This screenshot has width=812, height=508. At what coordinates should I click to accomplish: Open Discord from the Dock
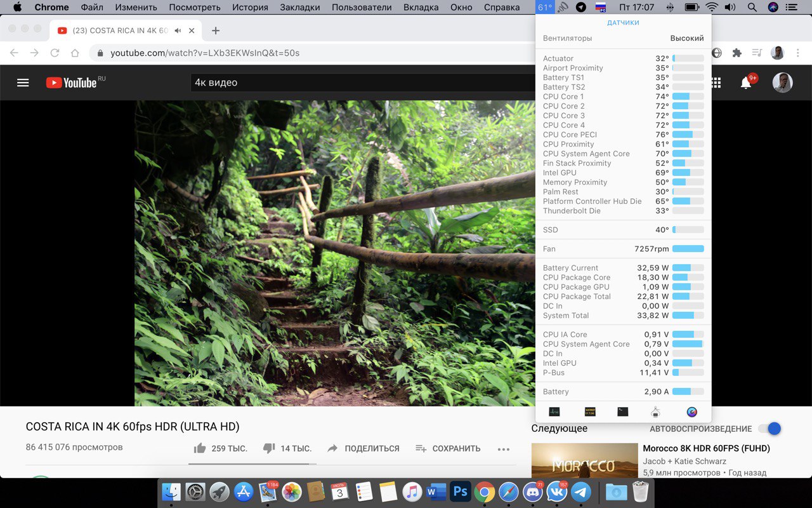click(x=533, y=491)
